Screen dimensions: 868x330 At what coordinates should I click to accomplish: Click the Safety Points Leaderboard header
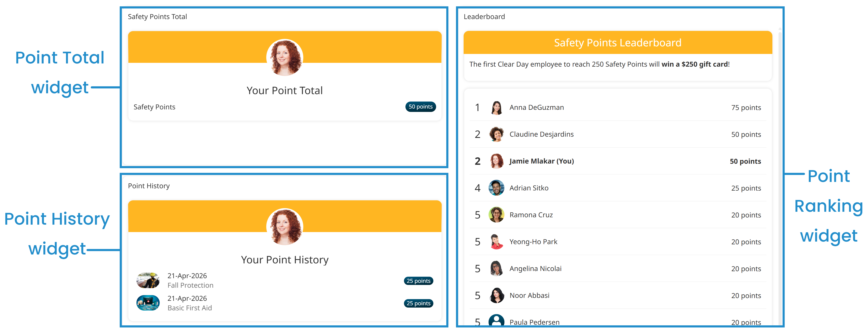point(617,43)
